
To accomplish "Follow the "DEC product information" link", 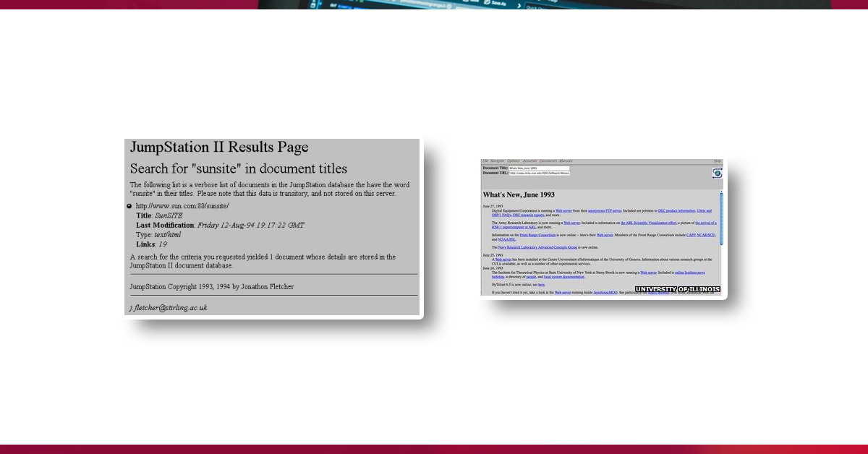I will tap(676, 211).
